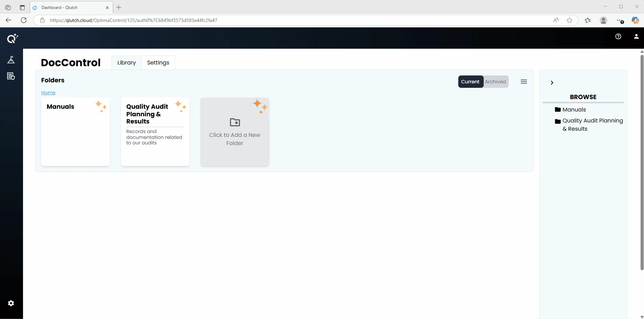Open the DocControl document sidebar icon
Image resolution: width=644 pixels, height=319 pixels.
11,76
